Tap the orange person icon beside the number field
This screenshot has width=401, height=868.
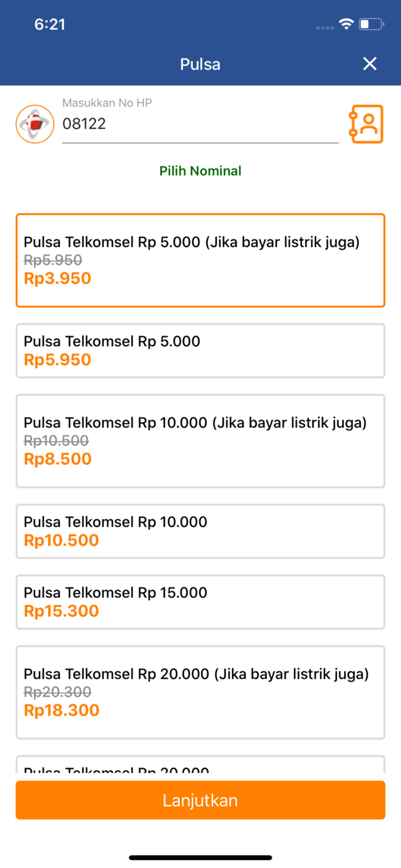(x=367, y=123)
